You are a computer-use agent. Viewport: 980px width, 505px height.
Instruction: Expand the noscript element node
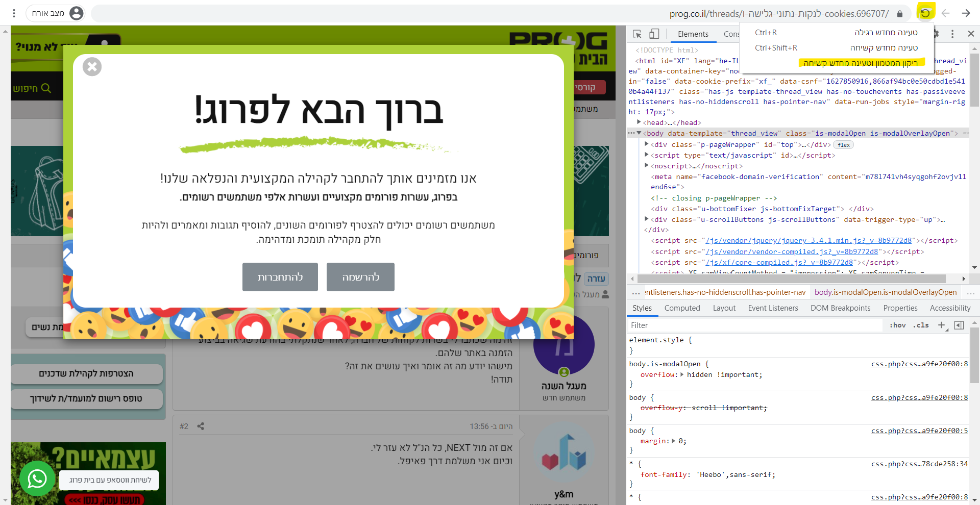point(647,166)
